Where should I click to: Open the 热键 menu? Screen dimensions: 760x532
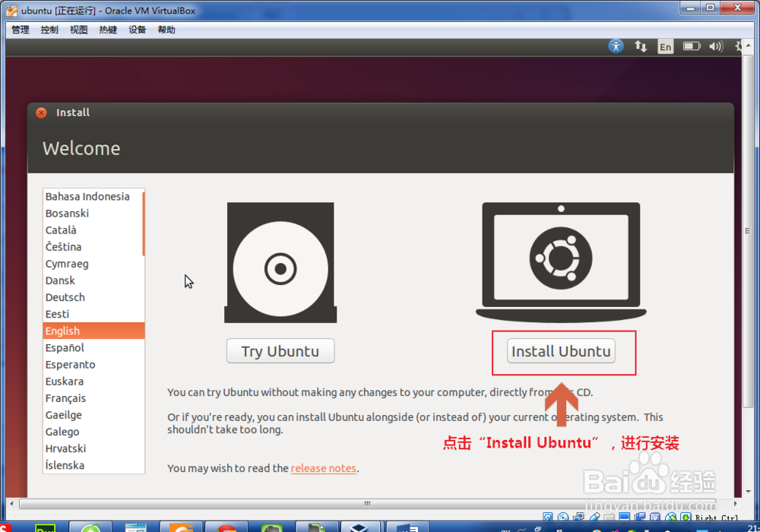[x=108, y=30]
